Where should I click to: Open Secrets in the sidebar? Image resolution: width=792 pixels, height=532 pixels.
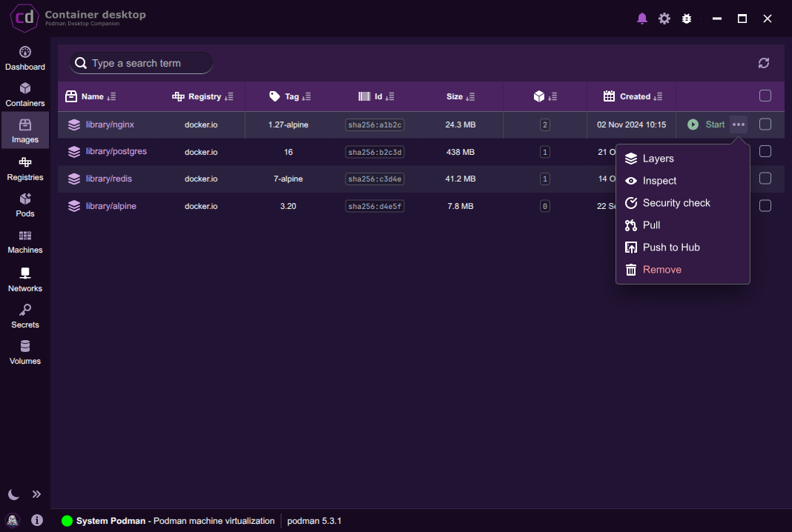(24, 316)
